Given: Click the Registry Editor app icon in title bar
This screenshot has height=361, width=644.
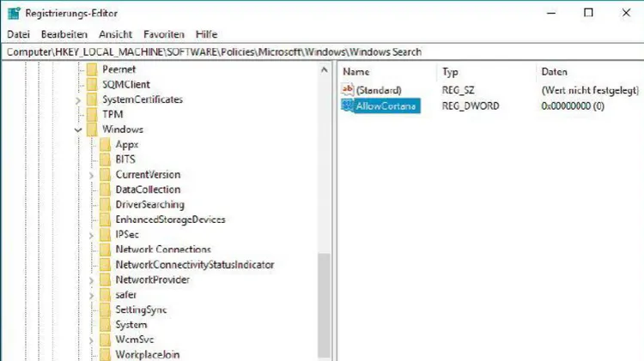Looking at the screenshot, I should point(14,13).
